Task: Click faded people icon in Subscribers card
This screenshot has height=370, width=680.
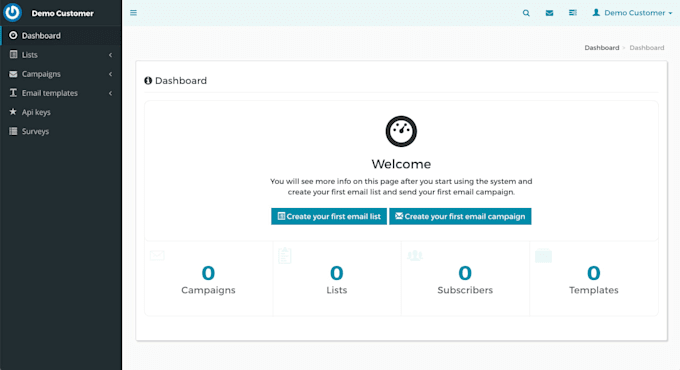Action: (x=415, y=255)
